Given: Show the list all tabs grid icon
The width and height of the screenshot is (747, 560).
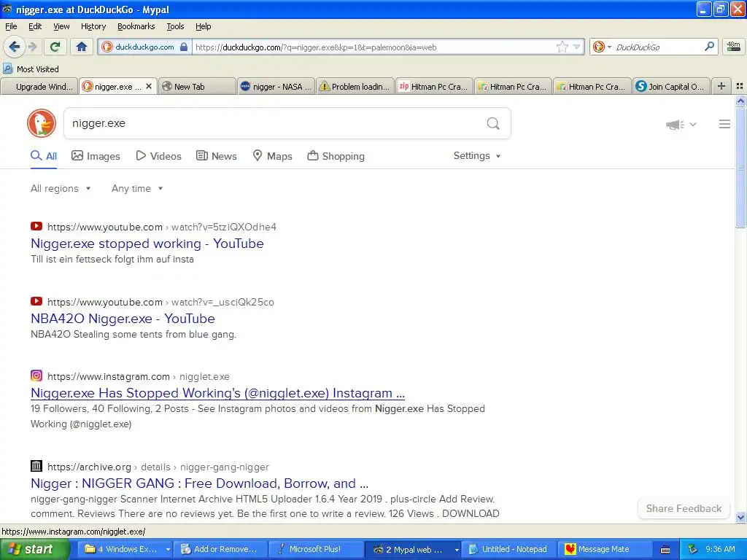Looking at the screenshot, I should 740,86.
